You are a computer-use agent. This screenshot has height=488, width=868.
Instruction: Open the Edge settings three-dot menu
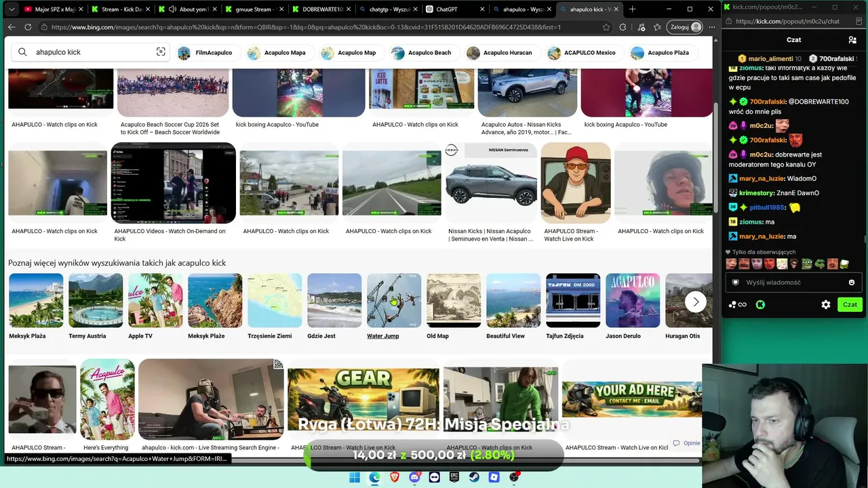coord(711,27)
